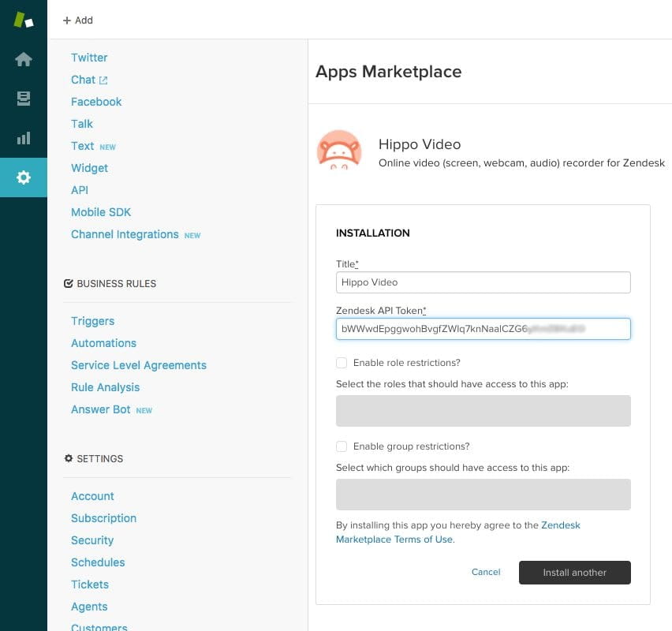Open Triggers under Business Rules
The width and height of the screenshot is (672, 631).
[92, 321]
